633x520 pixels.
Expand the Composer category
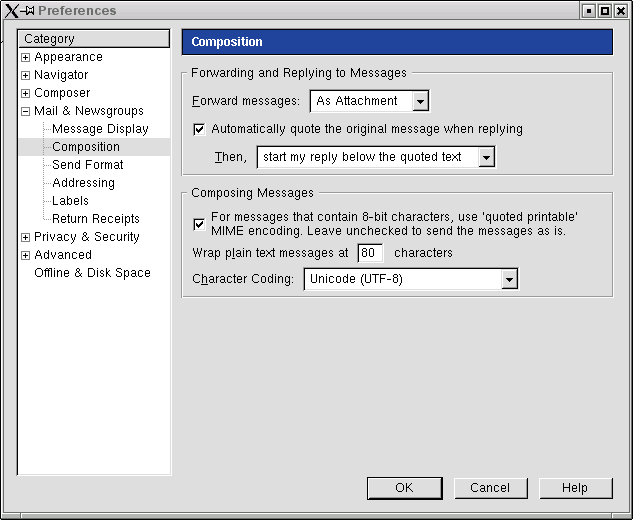25,93
